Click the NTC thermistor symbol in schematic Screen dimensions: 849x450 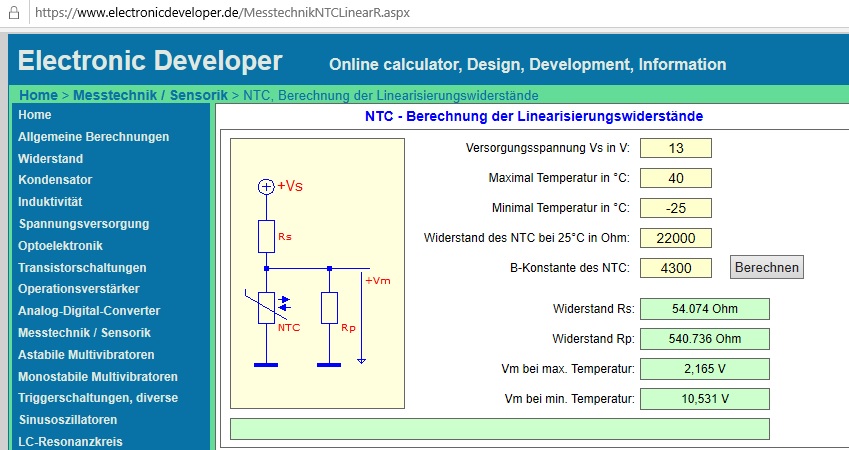click(266, 308)
